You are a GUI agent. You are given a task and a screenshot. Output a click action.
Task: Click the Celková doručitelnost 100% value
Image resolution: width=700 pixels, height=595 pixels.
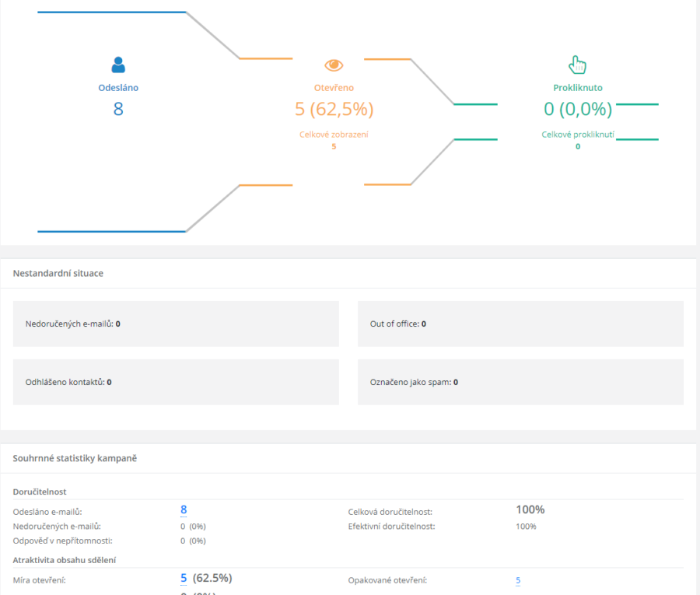(530, 509)
